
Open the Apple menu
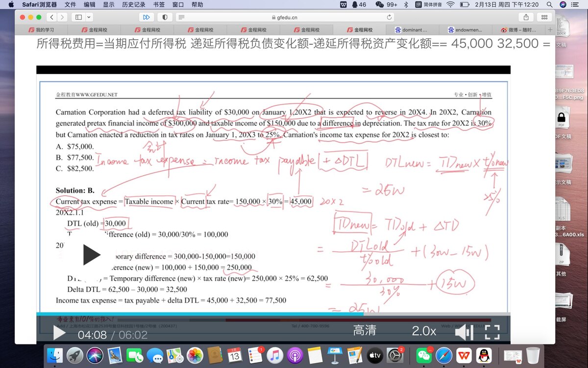pyautogui.click(x=10, y=4)
